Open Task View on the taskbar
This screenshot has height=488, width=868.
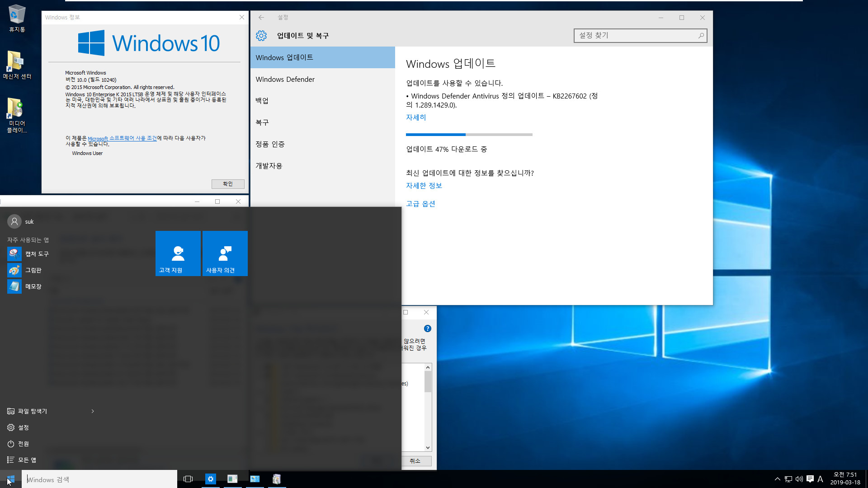coord(188,479)
